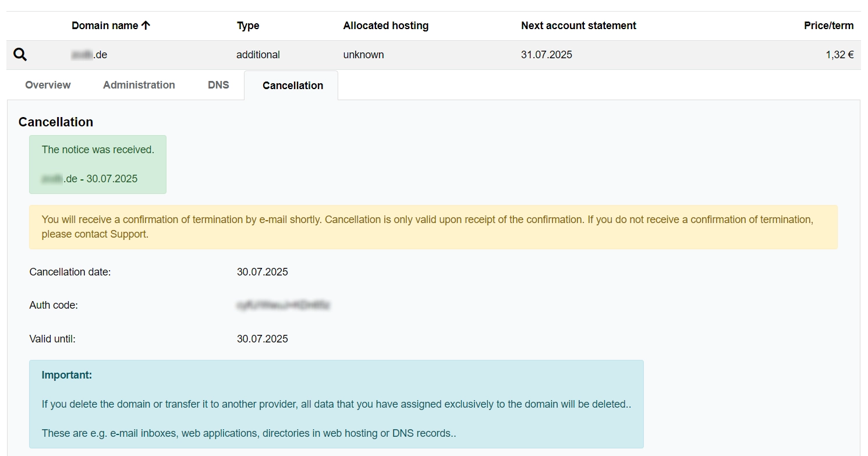Sort by the Type column header
The width and height of the screenshot is (868, 456).
[x=248, y=26]
